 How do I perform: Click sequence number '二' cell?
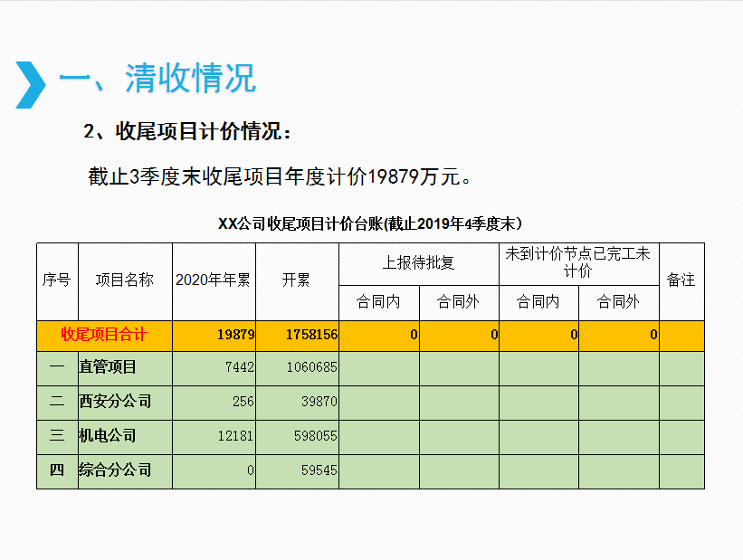(x=57, y=403)
